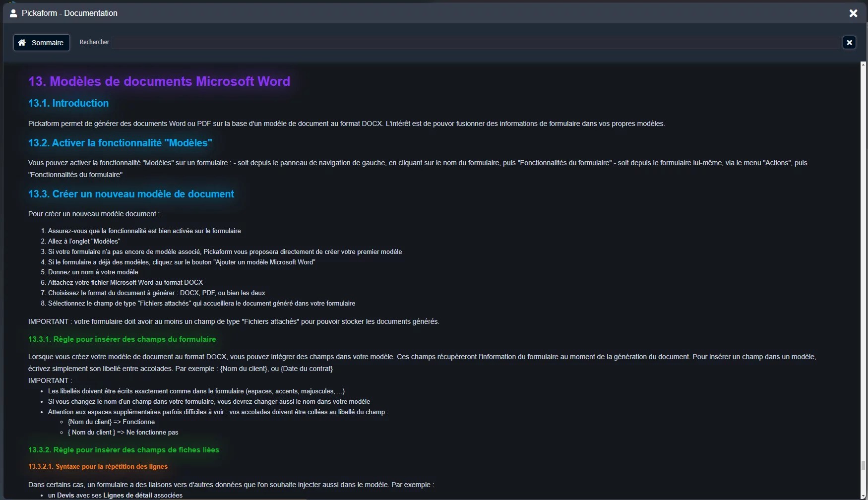Click the Rechercher label next to search

coord(94,42)
